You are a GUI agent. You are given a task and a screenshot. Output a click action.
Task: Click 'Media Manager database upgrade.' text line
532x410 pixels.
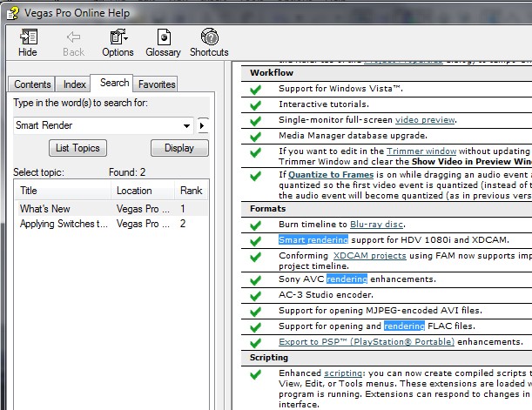point(353,136)
